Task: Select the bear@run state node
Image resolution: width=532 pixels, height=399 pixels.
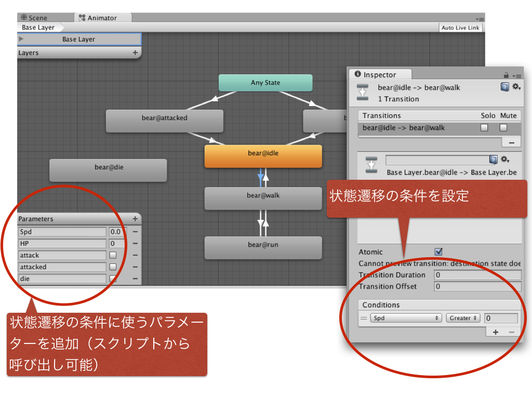Action: [x=263, y=248]
